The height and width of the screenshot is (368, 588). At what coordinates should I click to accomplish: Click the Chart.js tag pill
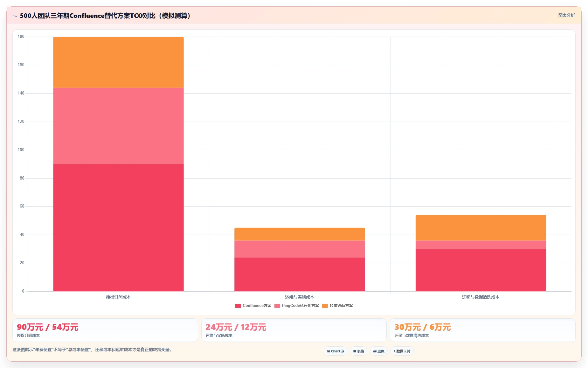(336, 351)
